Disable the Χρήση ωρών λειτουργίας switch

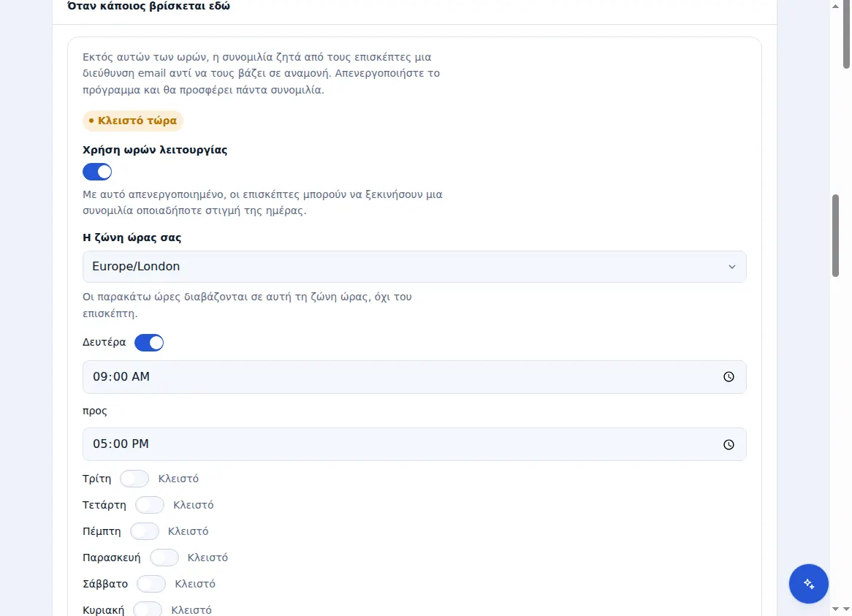[x=97, y=172]
